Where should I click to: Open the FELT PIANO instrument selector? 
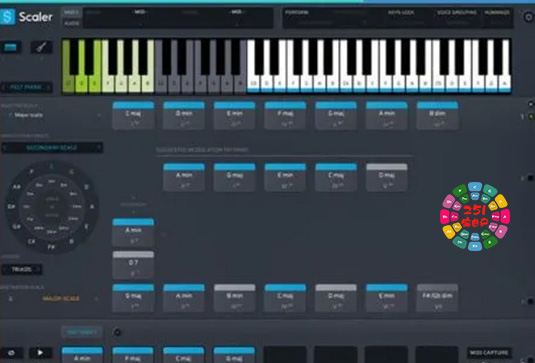point(27,88)
